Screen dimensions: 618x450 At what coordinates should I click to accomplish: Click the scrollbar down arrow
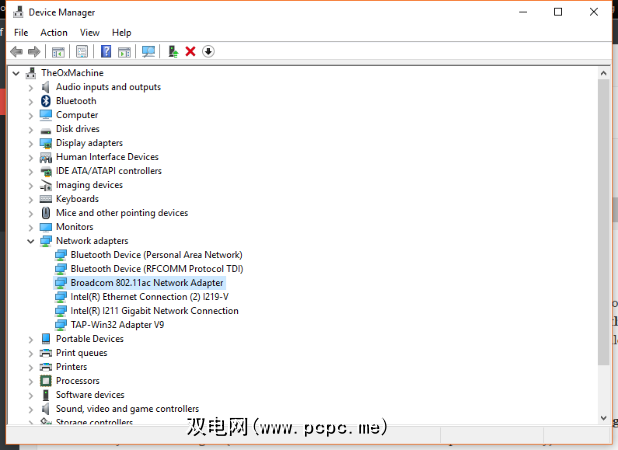click(x=603, y=418)
